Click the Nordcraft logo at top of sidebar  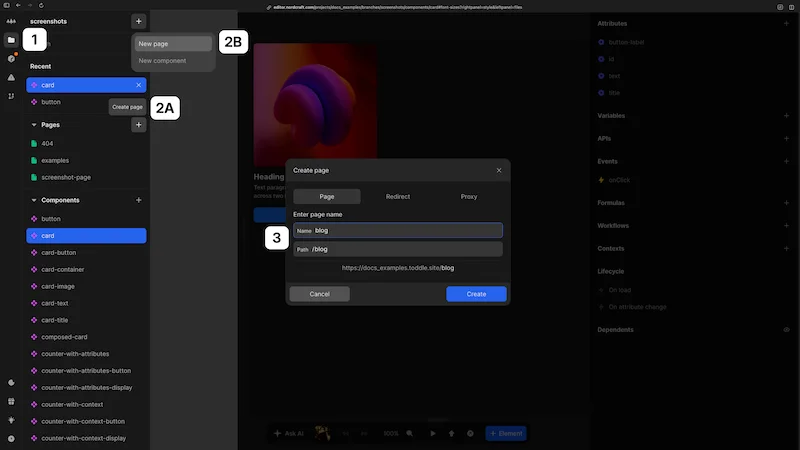(11, 21)
